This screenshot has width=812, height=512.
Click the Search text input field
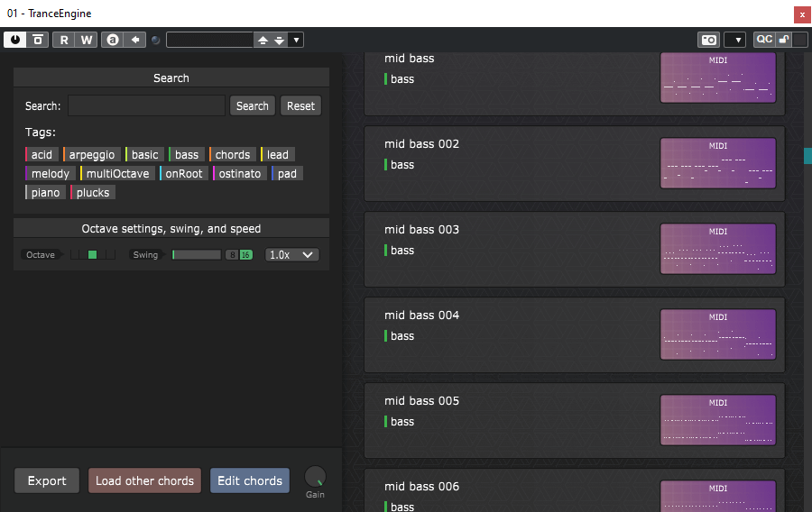146,106
